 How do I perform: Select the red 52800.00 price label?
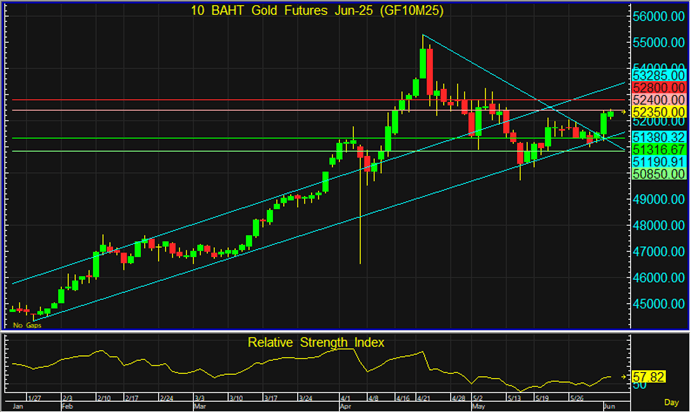(658, 87)
